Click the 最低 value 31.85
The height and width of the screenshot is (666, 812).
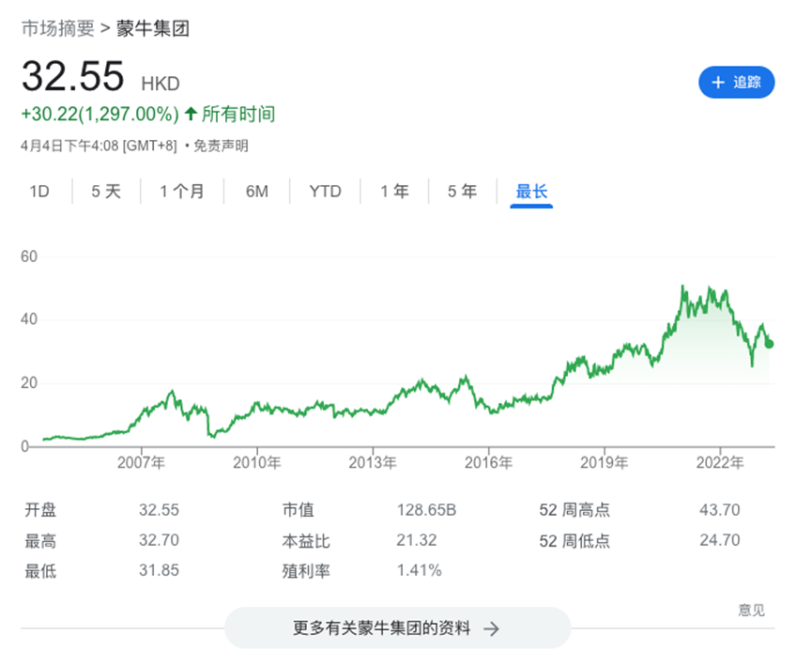click(159, 570)
